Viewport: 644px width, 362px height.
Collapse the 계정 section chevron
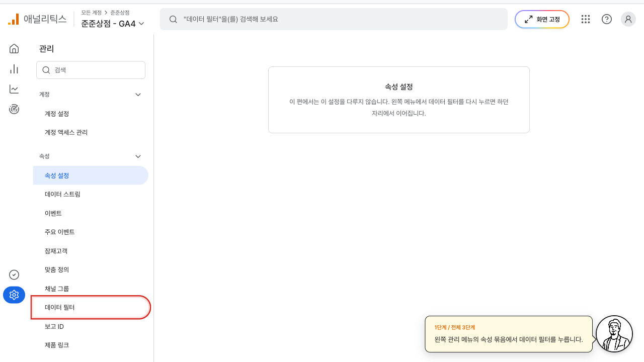point(138,95)
